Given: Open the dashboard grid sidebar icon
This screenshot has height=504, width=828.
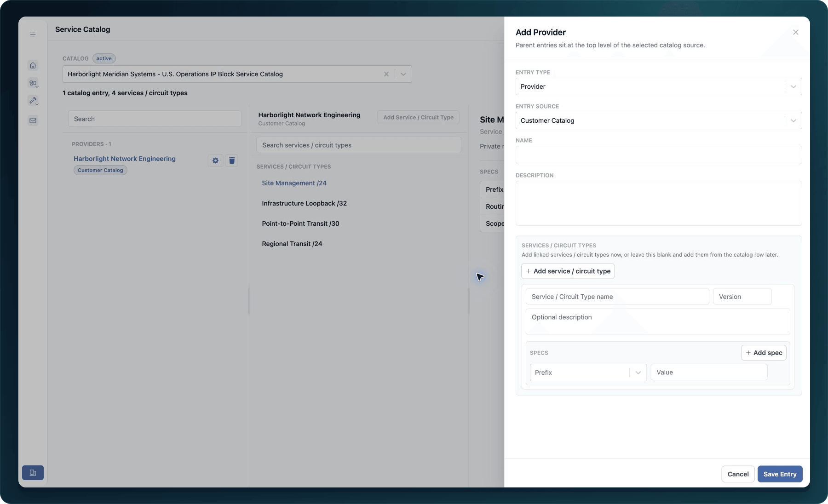Looking at the screenshot, I should 33,83.
